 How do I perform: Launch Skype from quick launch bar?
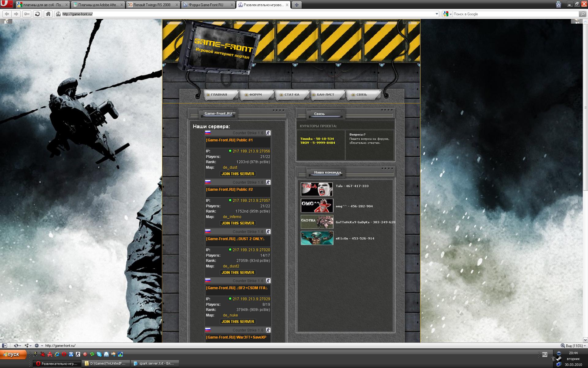99,354
